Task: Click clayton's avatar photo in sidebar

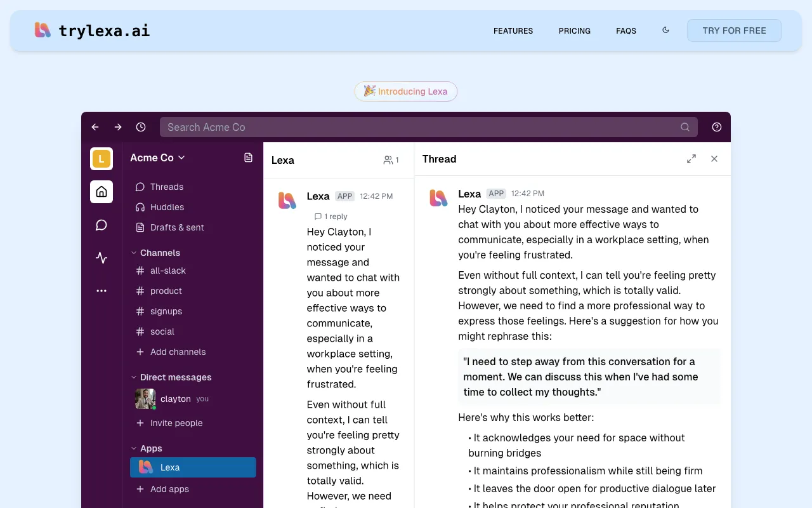Action: tap(145, 399)
